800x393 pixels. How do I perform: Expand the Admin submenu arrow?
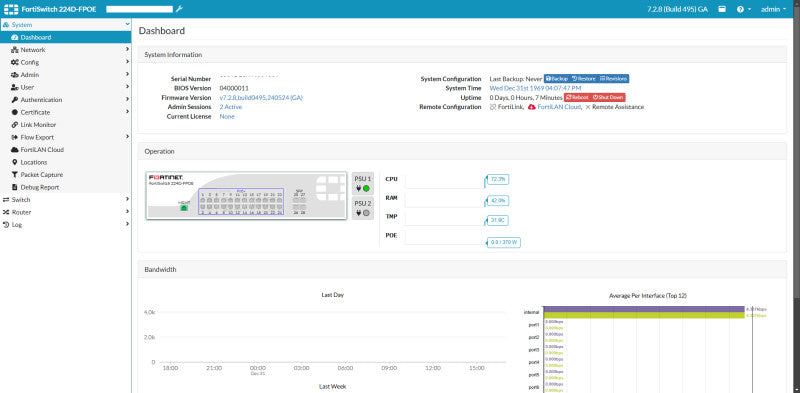click(x=127, y=75)
